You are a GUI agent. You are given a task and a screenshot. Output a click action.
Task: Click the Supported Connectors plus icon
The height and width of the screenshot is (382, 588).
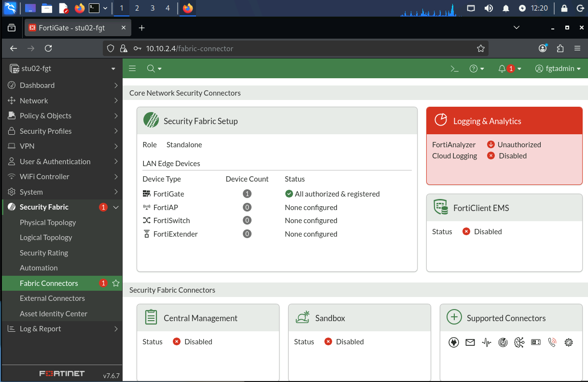point(454,317)
